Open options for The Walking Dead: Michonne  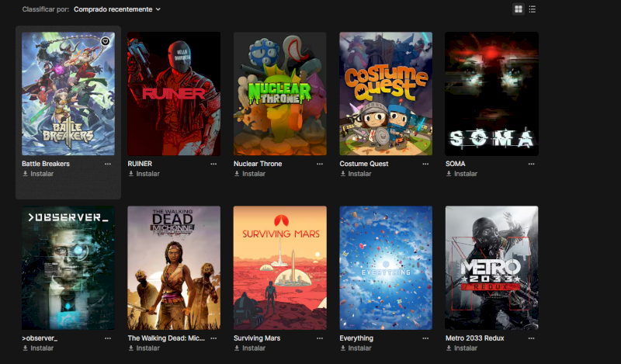(213, 338)
